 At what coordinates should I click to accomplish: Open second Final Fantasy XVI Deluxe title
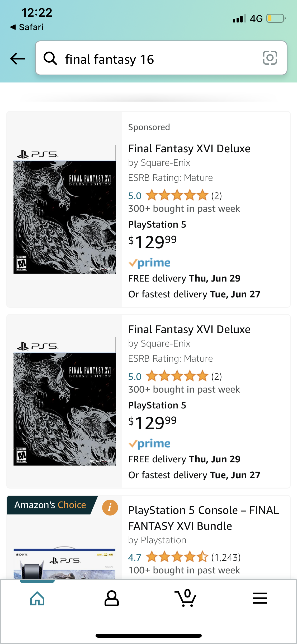pyautogui.click(x=189, y=330)
